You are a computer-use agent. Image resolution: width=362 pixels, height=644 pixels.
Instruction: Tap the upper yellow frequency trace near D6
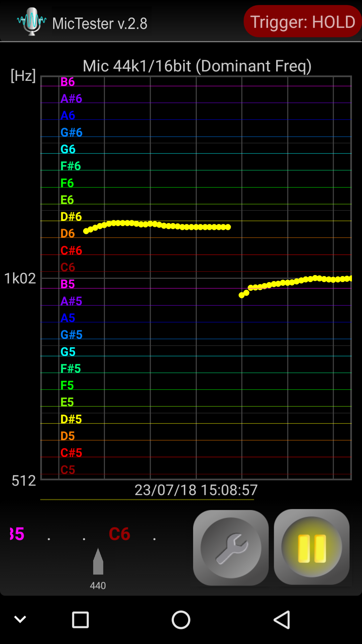pos(157,226)
